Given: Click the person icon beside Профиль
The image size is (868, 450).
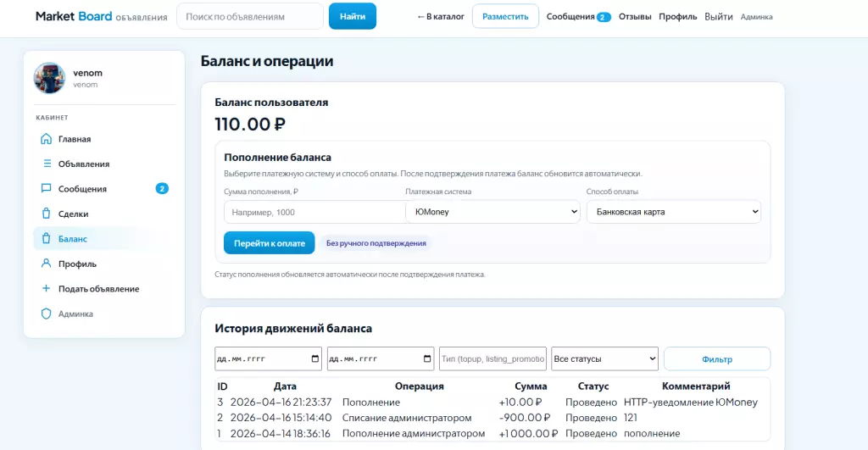Looking at the screenshot, I should pyautogui.click(x=47, y=264).
